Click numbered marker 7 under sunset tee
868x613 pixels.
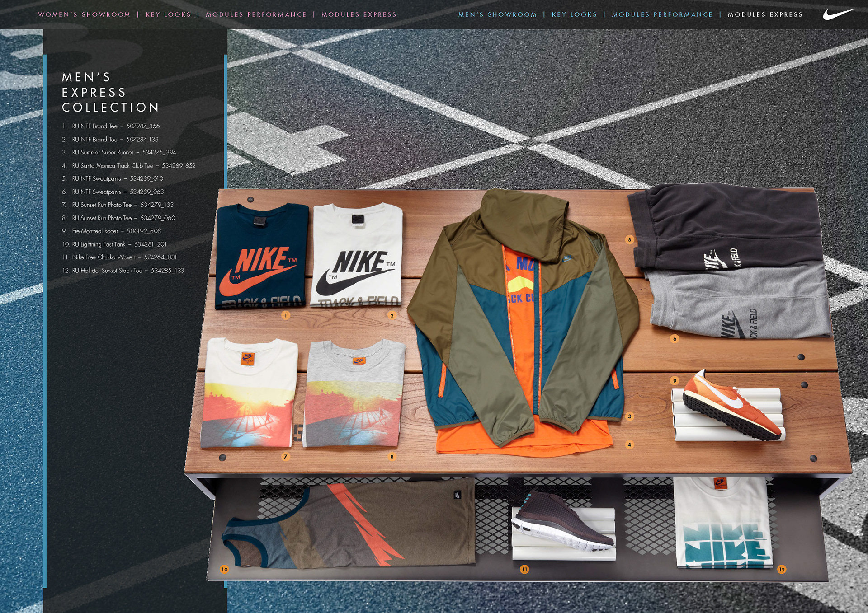[285, 456]
